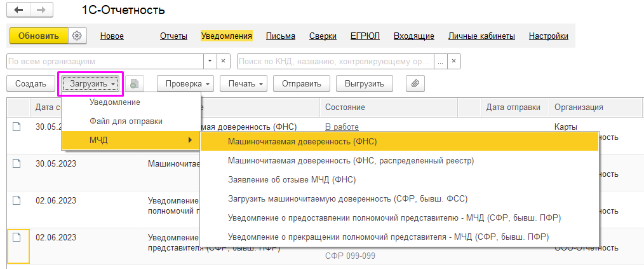Click the search by КНД input field

[x=335, y=62]
